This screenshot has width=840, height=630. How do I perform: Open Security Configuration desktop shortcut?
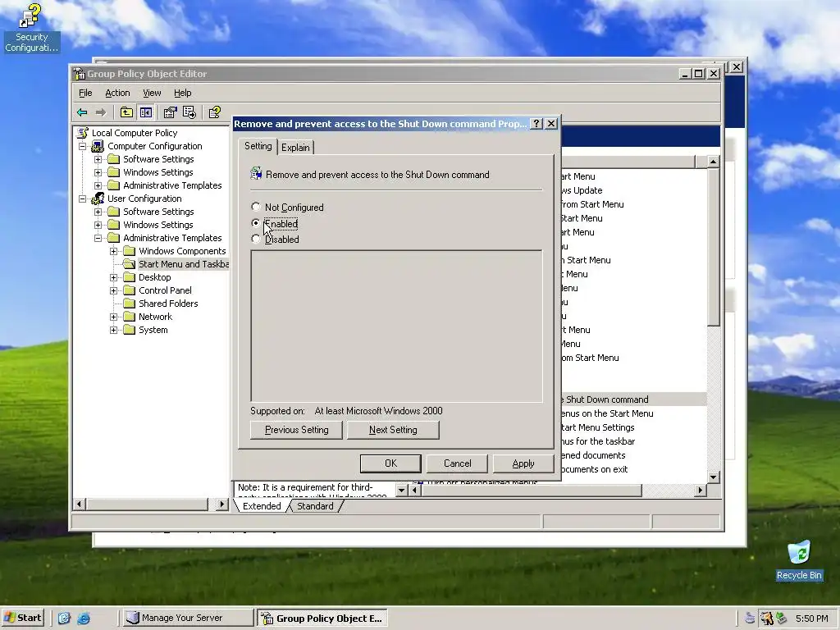[30, 28]
